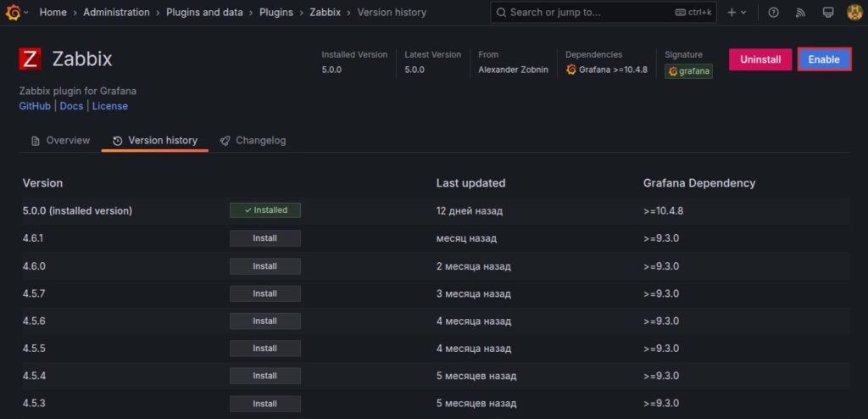
Task: Select the Version history tab
Action: point(155,141)
